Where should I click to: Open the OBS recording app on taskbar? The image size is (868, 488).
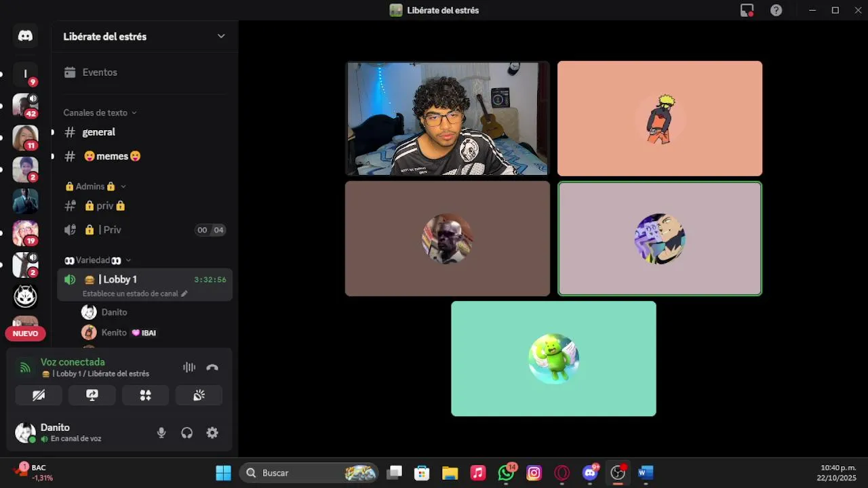618,473
